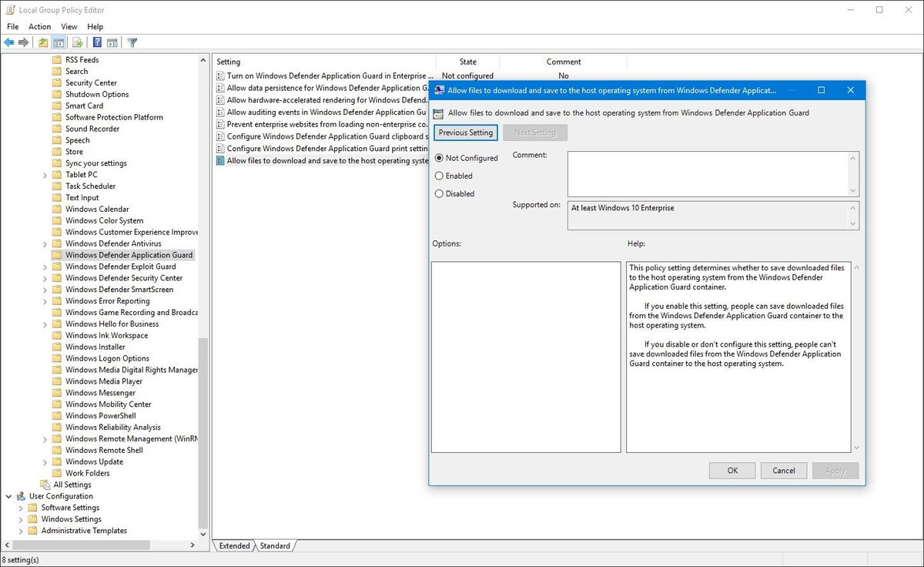Switch to the Extended tab
The image size is (924, 567).
pyautogui.click(x=233, y=545)
